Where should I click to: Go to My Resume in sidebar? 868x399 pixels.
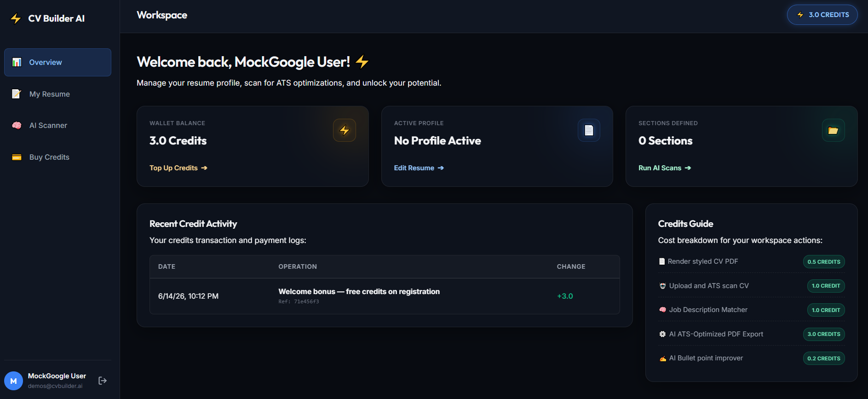57,94
